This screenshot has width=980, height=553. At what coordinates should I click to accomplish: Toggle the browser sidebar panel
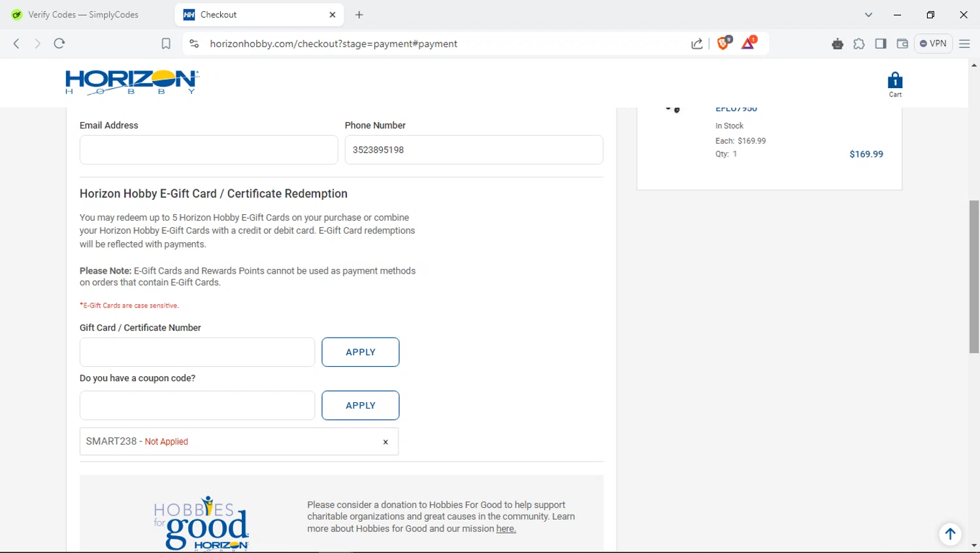(881, 44)
